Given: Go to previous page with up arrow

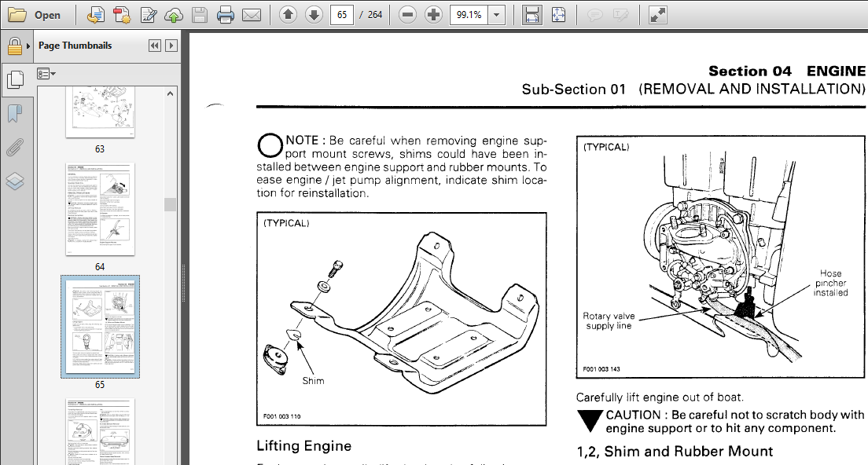Looking at the screenshot, I should (x=288, y=15).
